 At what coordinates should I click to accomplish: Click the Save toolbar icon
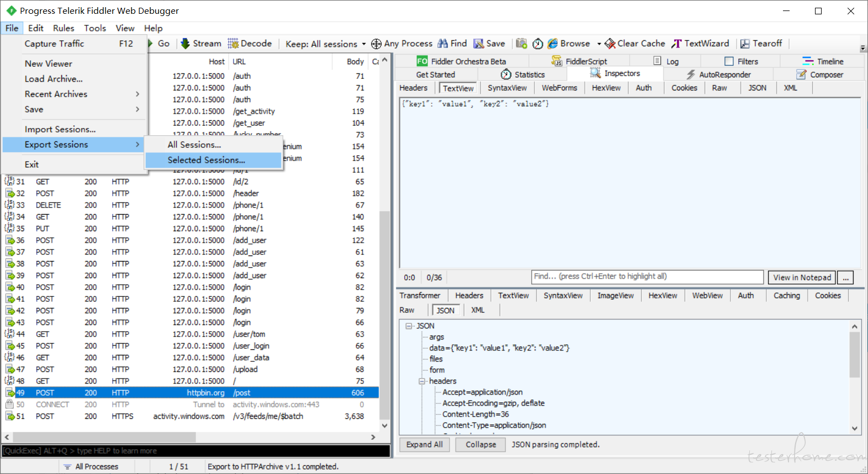[x=478, y=44]
